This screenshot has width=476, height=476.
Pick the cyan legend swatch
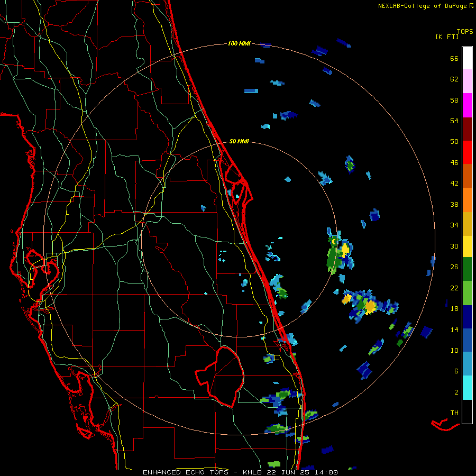467,388
